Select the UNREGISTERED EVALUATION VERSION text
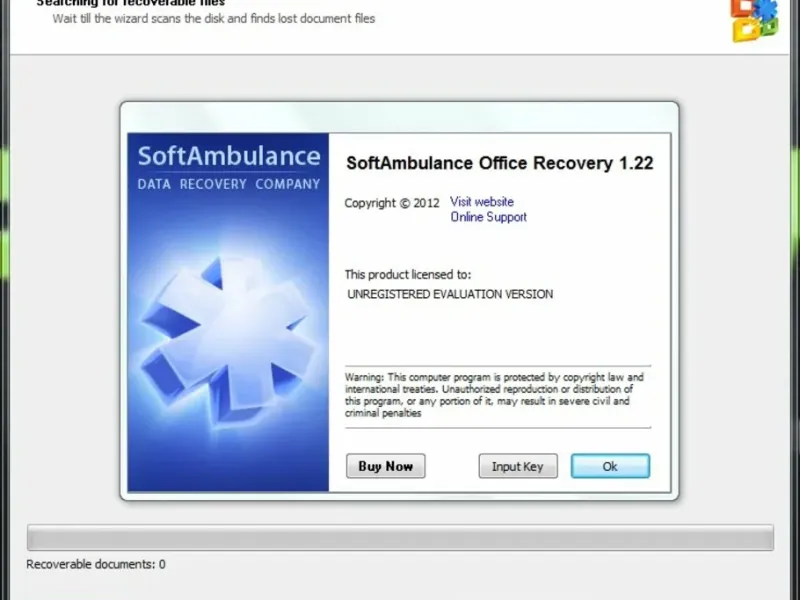Image resolution: width=800 pixels, height=600 pixels. (x=450, y=294)
